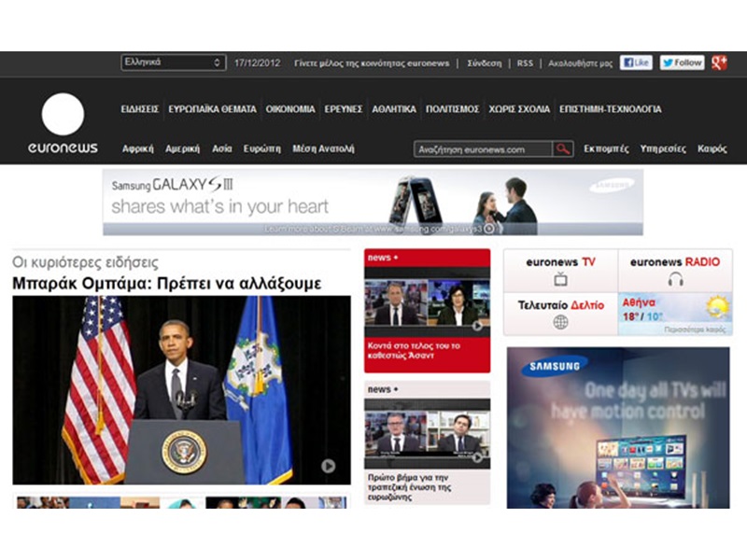Select the Μέση Ανατολή region link

tap(323, 148)
